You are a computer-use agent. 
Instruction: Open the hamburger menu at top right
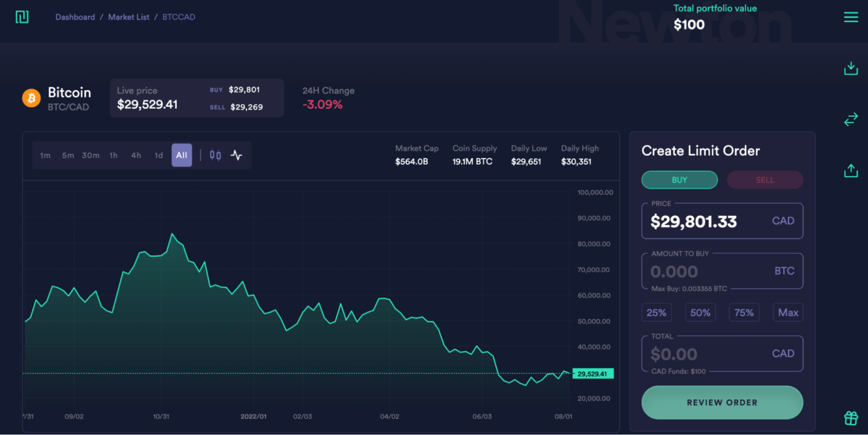pyautogui.click(x=851, y=17)
